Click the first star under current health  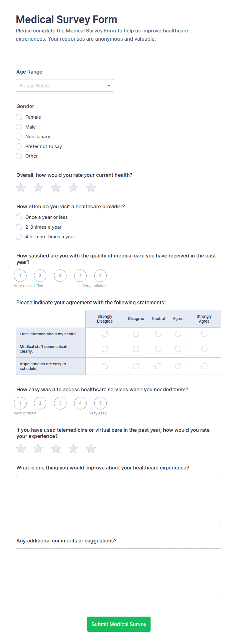(21, 188)
